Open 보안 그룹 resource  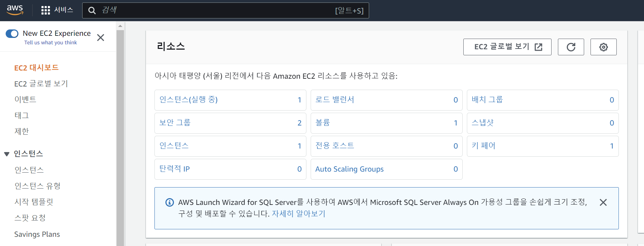click(175, 123)
